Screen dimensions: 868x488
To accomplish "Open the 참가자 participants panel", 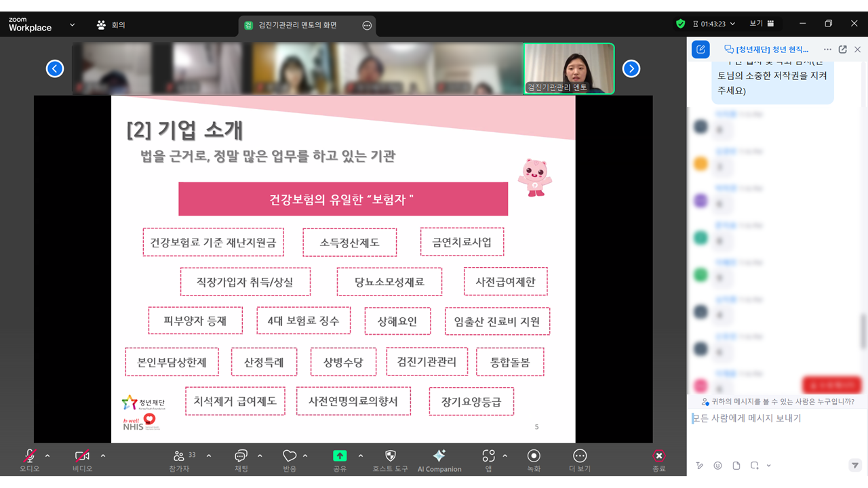I will 179,456.
